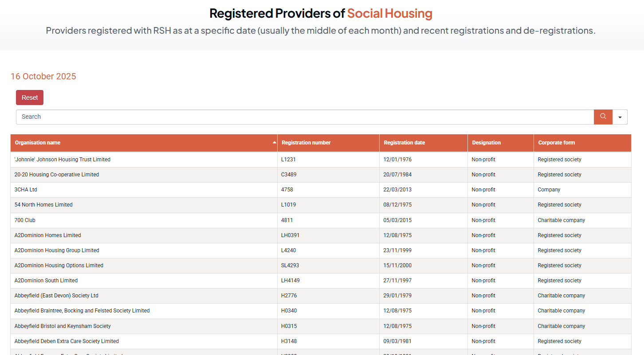Open the search options dropdown caret
This screenshot has height=355, width=644.
[620, 117]
